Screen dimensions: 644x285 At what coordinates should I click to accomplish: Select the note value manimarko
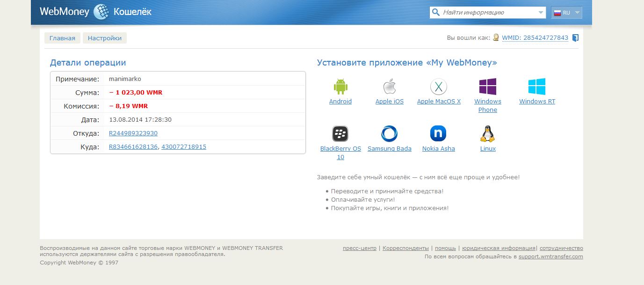(125, 79)
